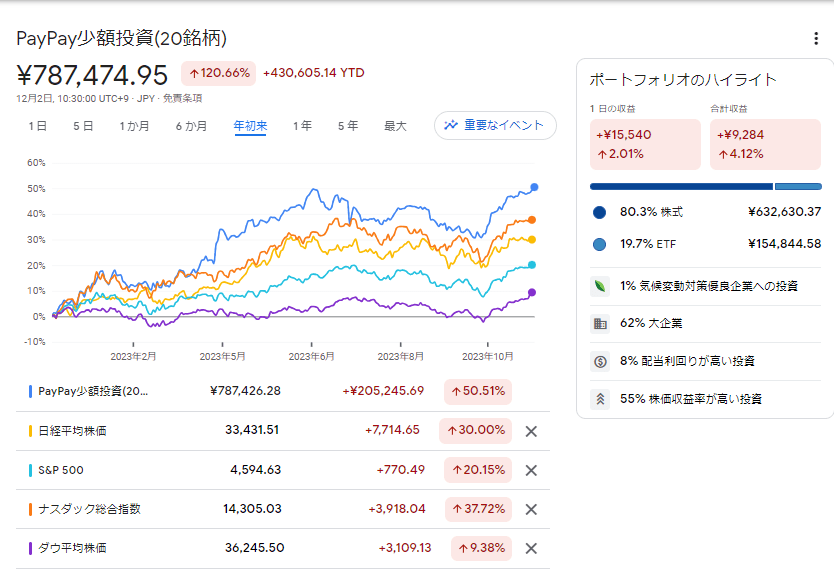The width and height of the screenshot is (834, 574).
Task: Click the chevrons icon for 株価収益率
Action: (x=600, y=399)
